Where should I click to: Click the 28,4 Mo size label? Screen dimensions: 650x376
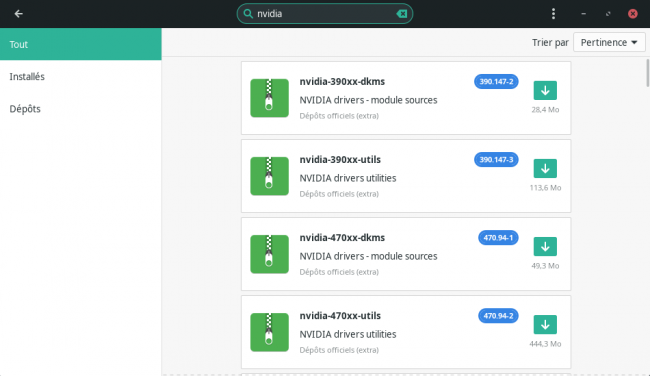tap(545, 109)
